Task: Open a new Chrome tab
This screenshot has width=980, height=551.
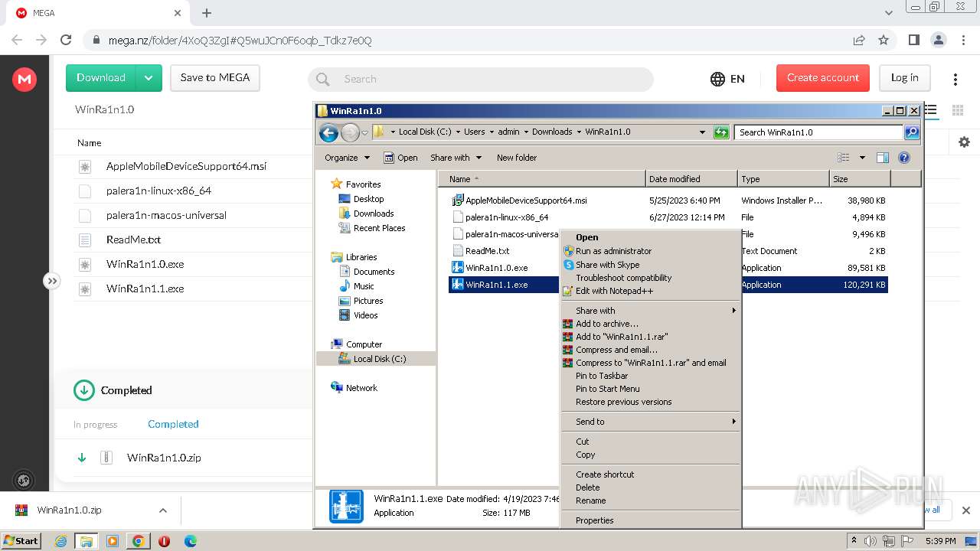Action: pos(207,13)
